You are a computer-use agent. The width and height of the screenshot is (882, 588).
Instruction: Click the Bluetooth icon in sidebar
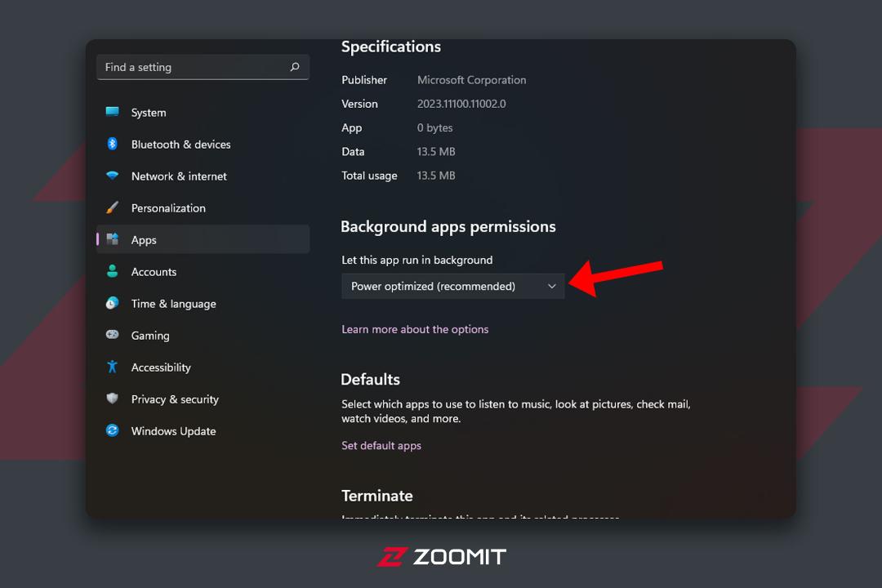click(113, 144)
